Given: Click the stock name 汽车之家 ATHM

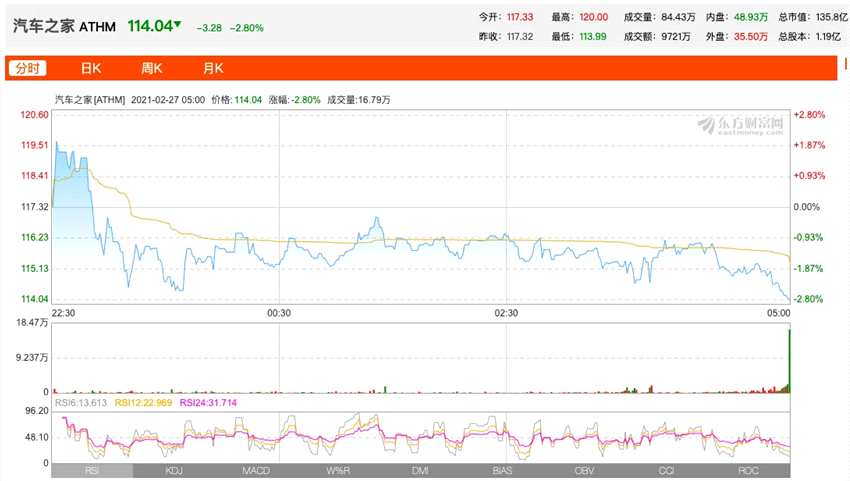Looking at the screenshot, I should coord(64,26).
